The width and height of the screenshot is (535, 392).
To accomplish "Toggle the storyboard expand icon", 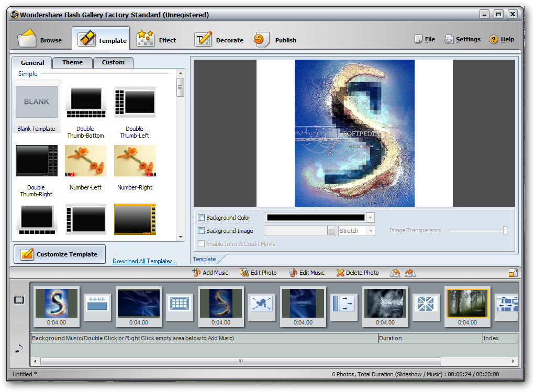I will (x=513, y=273).
